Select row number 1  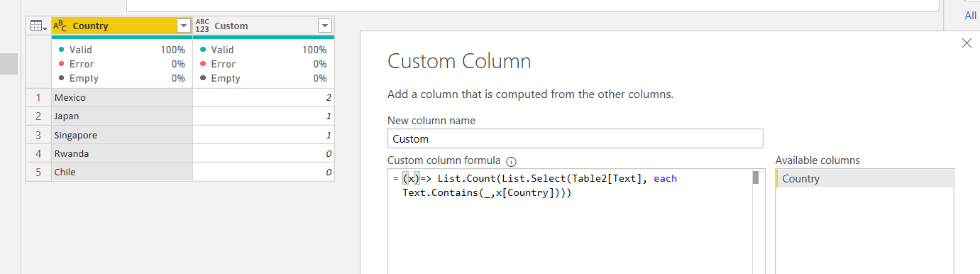(x=38, y=98)
